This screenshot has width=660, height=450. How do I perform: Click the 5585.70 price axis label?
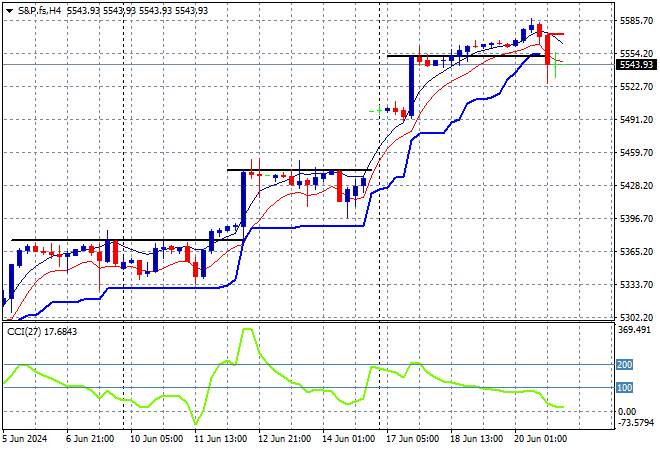[x=636, y=20]
